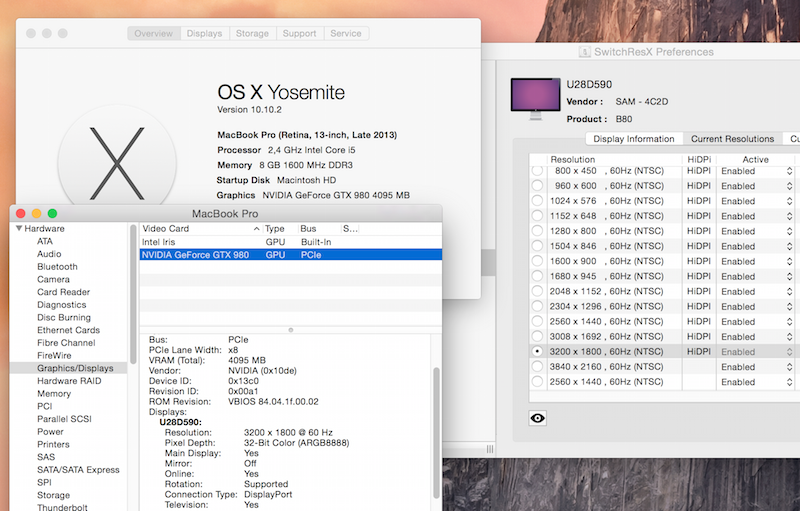The width and height of the screenshot is (800, 511).
Task: Open Active stepper for 3840 x 2160 row
Action: coord(789,367)
